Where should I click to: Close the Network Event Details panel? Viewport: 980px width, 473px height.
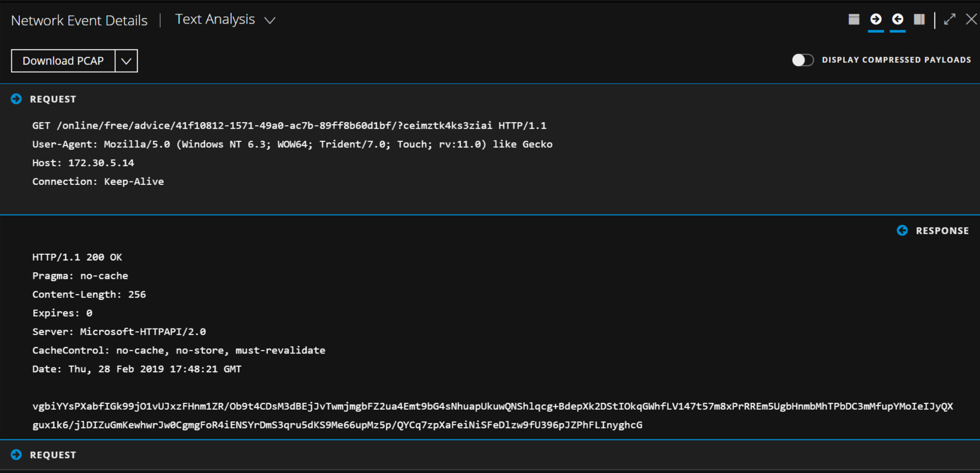(x=971, y=19)
